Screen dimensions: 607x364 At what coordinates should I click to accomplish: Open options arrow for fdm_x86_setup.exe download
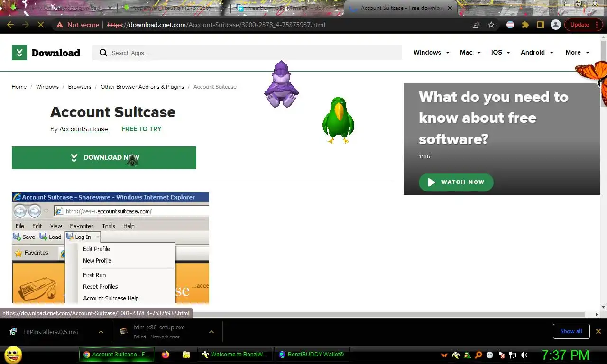point(212,332)
